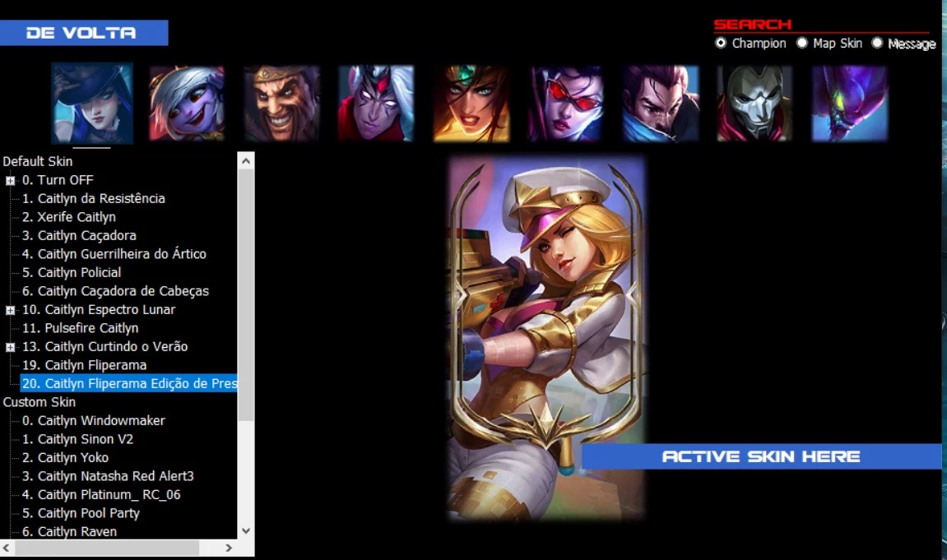947x560 pixels.
Task: Expand the 0. Turn OFF tree node
Action: coord(10,180)
